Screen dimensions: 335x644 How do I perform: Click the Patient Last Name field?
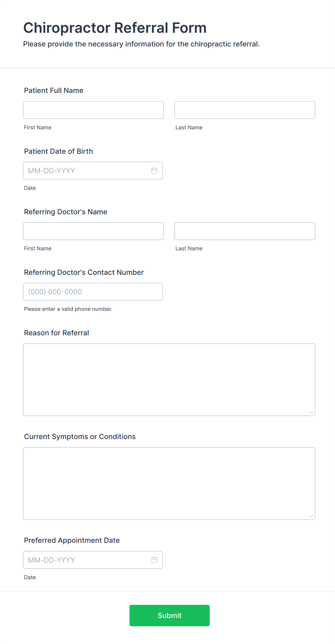pyautogui.click(x=245, y=110)
